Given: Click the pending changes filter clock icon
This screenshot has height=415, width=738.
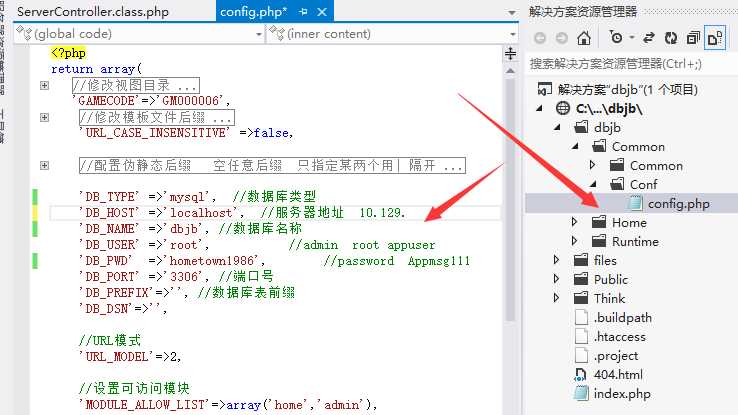Looking at the screenshot, I should tap(615, 37).
